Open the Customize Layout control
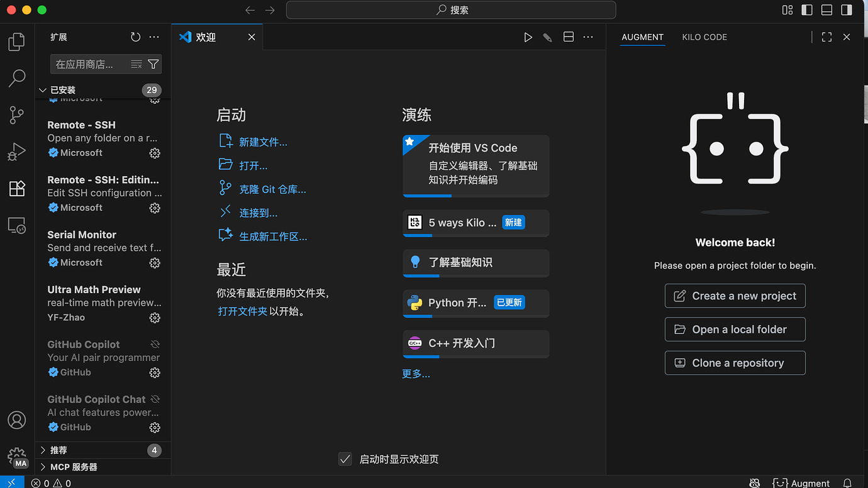868x488 pixels. [787, 10]
